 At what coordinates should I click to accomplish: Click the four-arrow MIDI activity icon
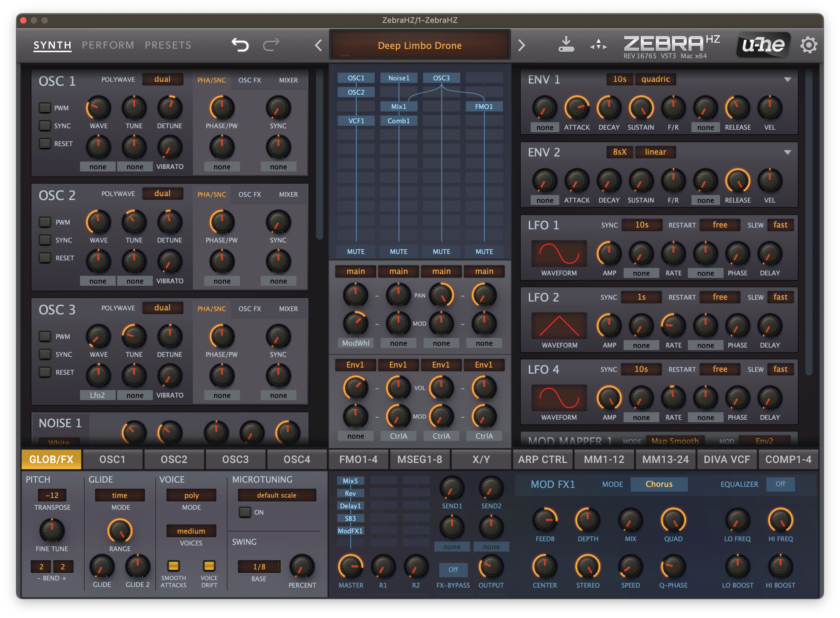pyautogui.click(x=599, y=45)
